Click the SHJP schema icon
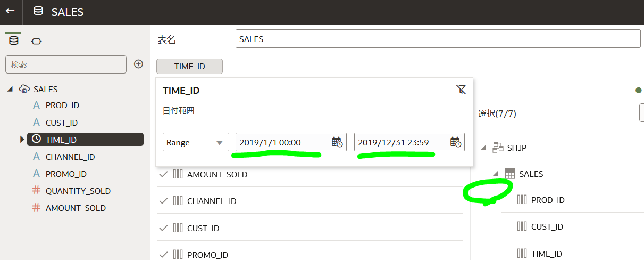This screenshot has height=260, width=644. click(x=498, y=148)
